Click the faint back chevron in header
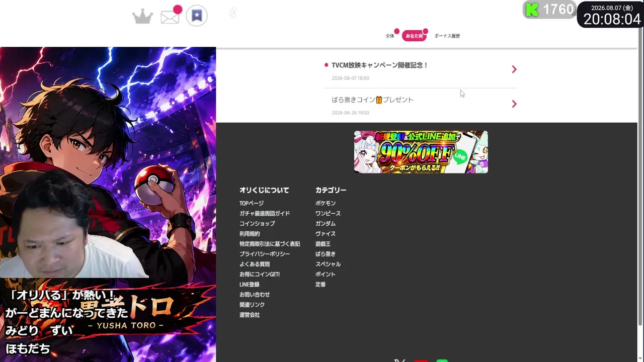The width and height of the screenshot is (644, 362). [x=233, y=13]
